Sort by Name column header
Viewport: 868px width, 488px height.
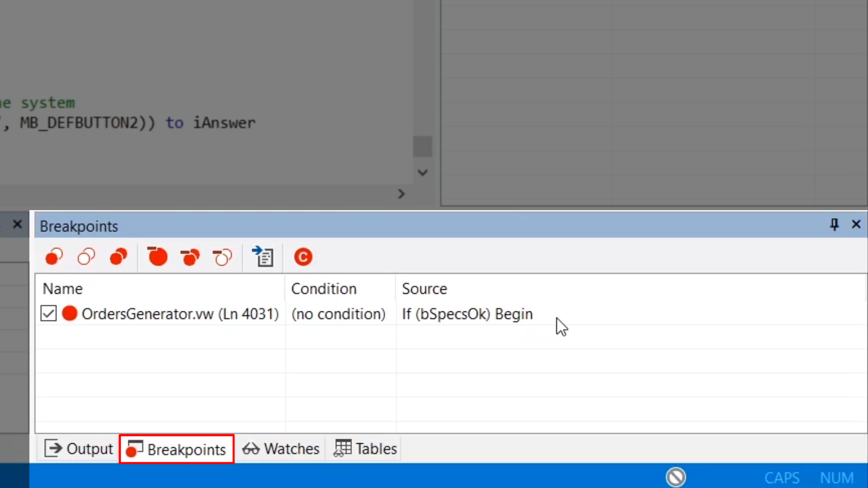tap(63, 289)
